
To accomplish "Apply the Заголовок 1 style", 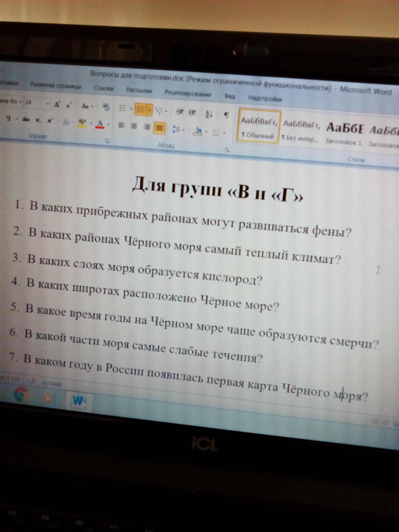I will (344, 134).
